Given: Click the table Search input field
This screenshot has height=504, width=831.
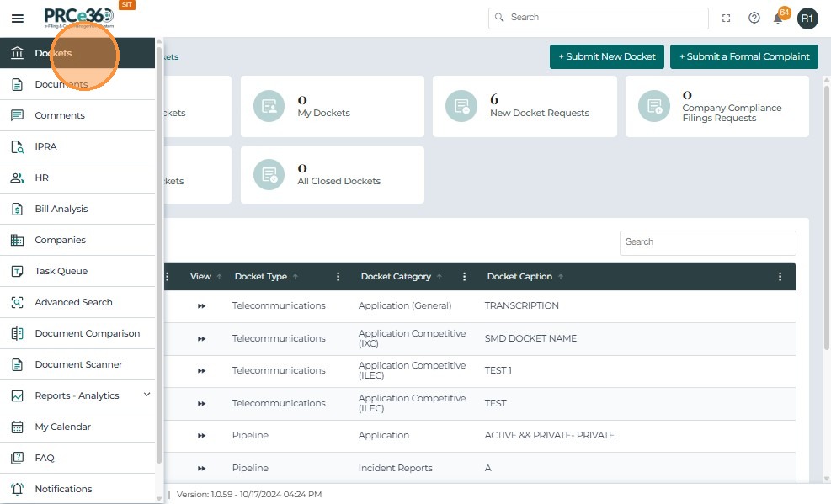Looking at the screenshot, I should (707, 242).
